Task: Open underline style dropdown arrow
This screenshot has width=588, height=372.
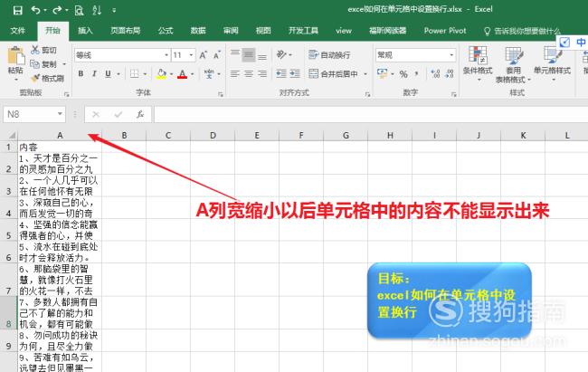Action: pyautogui.click(x=119, y=74)
